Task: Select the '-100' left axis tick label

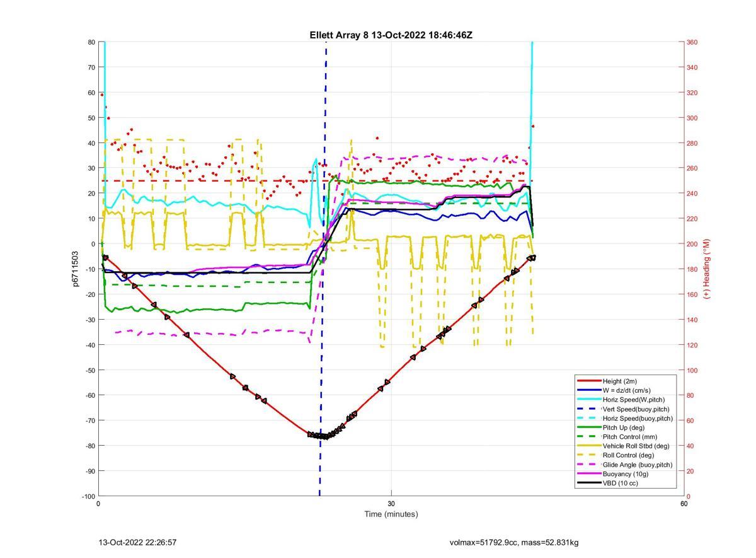Action: tap(88, 496)
